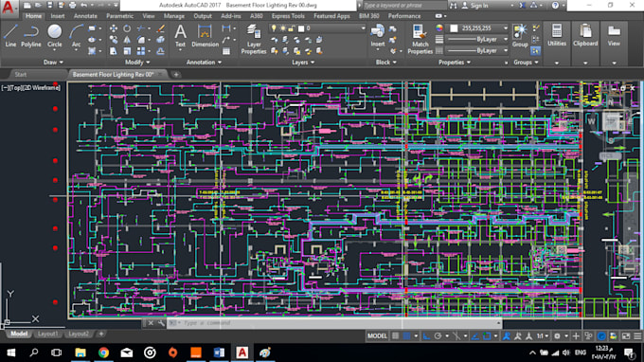
Task: Toggle layer 0 on/off lightbulb
Action: [x=274, y=28]
